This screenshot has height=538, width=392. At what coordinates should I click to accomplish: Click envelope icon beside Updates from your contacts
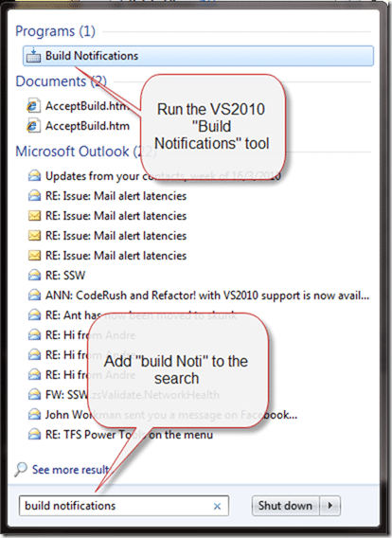(34, 176)
